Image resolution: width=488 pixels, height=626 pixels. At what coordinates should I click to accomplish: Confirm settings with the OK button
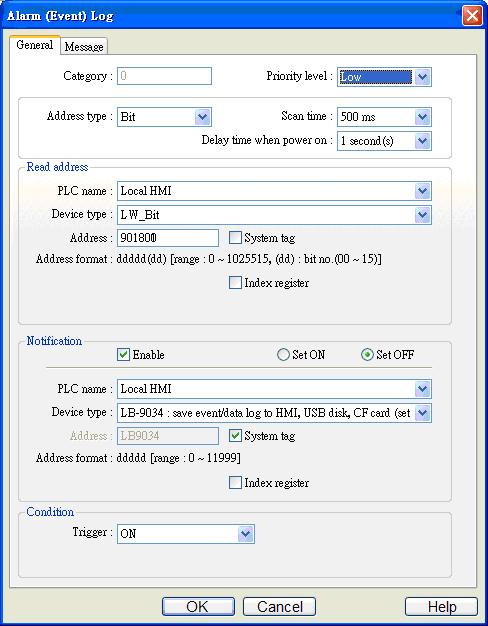[x=198, y=607]
